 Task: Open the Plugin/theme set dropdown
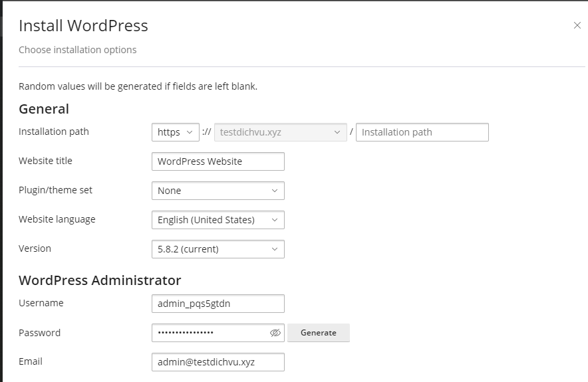tap(218, 191)
